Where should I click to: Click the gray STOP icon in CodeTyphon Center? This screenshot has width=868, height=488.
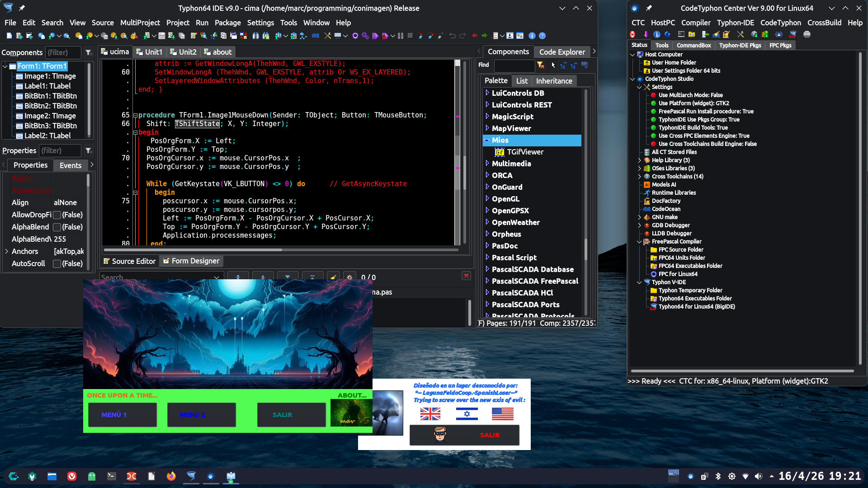pyautogui.click(x=807, y=34)
